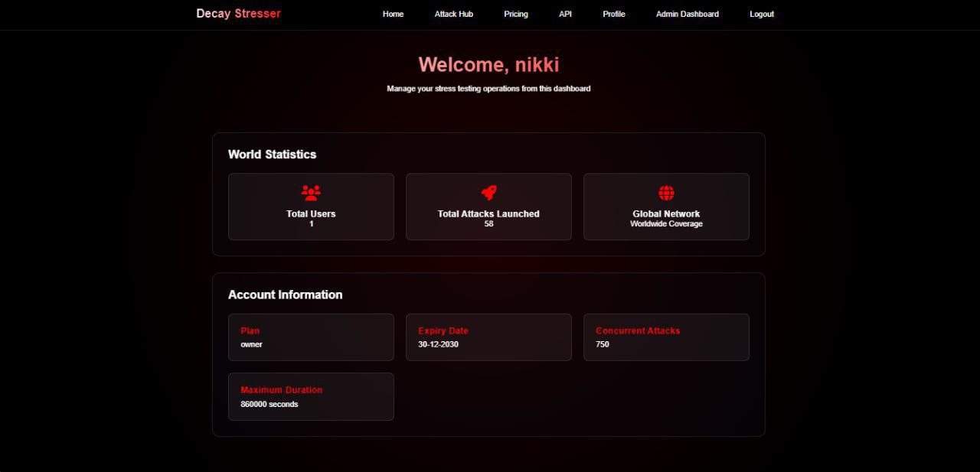Log out using the Logout link
The image size is (980, 472).
(762, 14)
